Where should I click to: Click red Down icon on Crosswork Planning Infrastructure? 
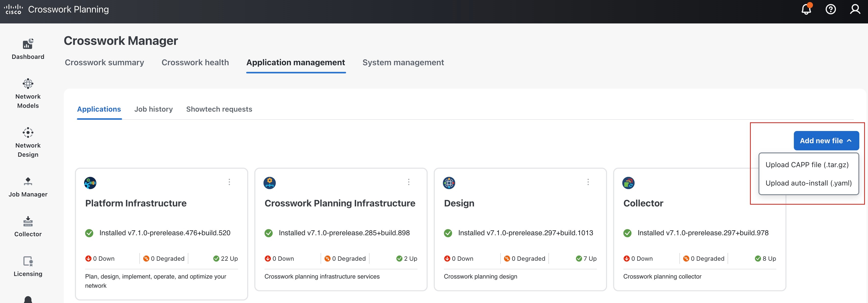point(268,258)
